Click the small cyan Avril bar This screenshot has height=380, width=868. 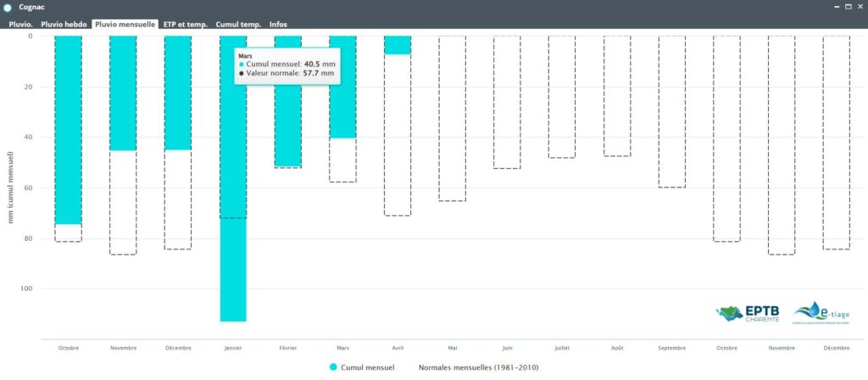pyautogui.click(x=397, y=45)
